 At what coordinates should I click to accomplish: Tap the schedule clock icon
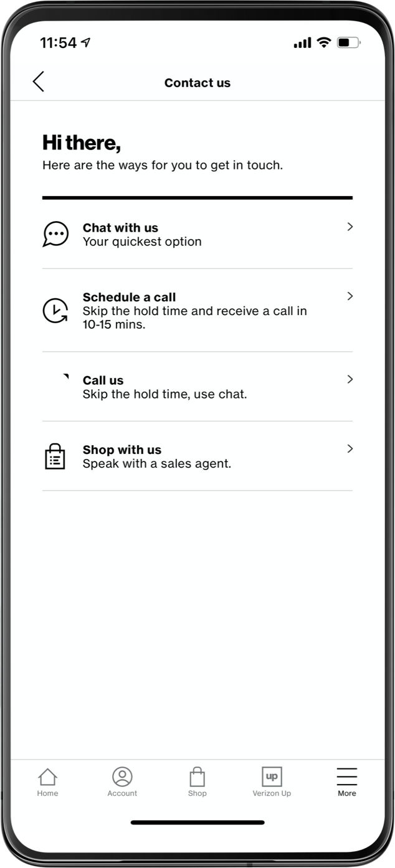click(55, 311)
